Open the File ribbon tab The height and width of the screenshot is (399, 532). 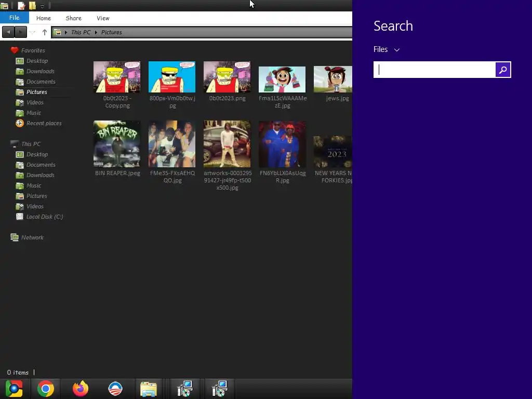coord(14,18)
